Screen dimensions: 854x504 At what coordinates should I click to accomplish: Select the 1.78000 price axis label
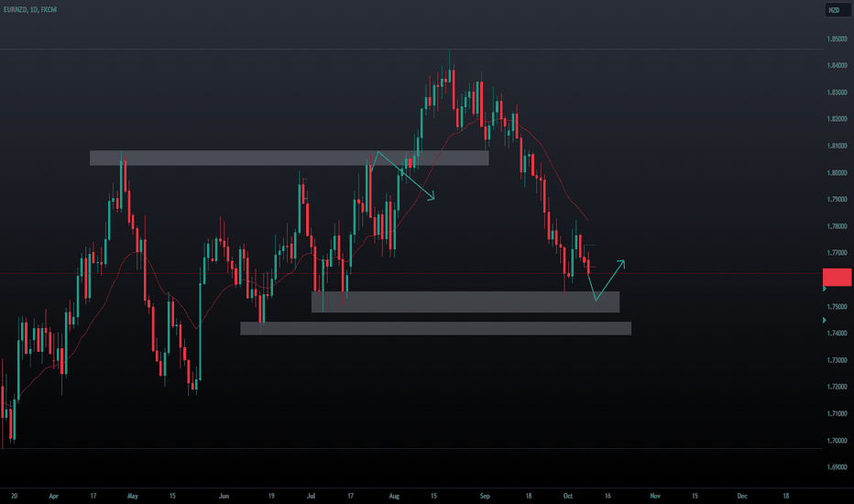(838, 226)
